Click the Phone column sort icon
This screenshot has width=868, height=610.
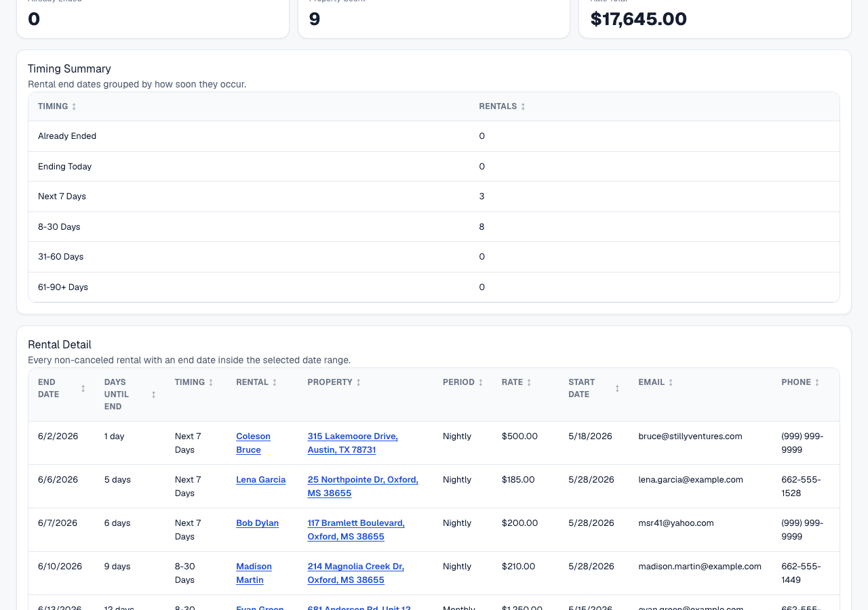tap(817, 382)
